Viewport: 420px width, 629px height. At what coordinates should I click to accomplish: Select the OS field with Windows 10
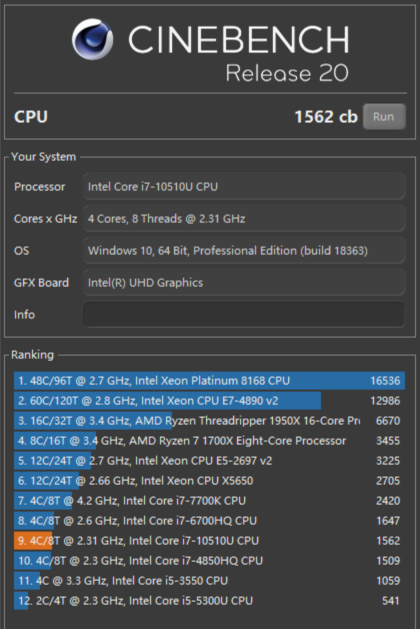pyautogui.click(x=244, y=251)
